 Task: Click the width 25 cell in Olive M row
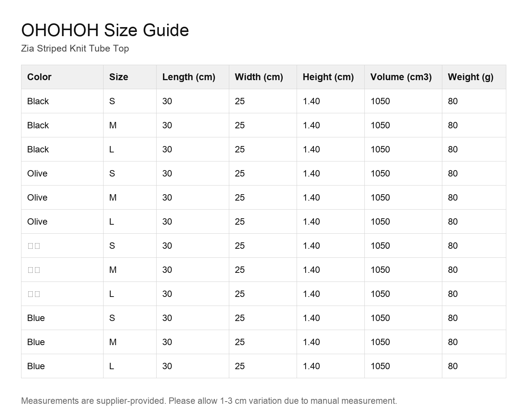[263, 198]
